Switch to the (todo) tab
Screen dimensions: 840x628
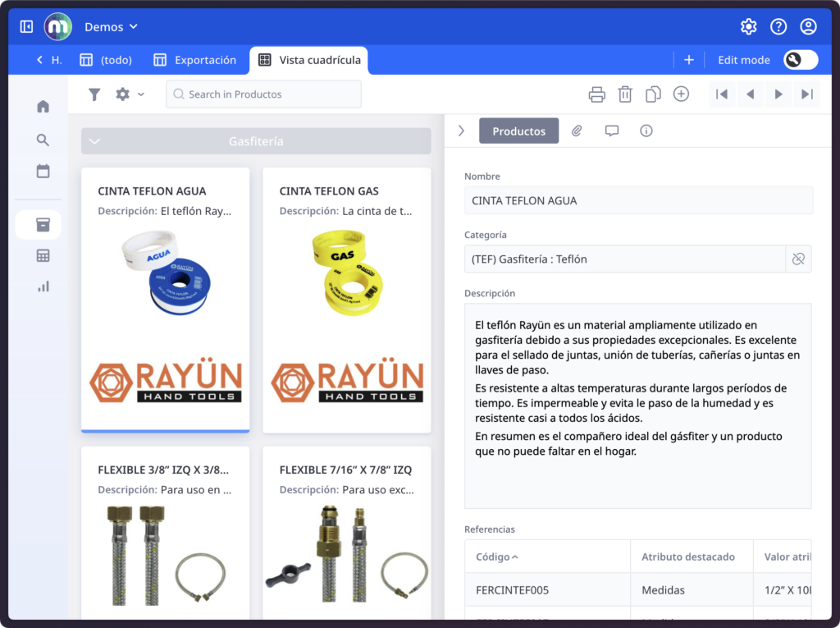(106, 60)
